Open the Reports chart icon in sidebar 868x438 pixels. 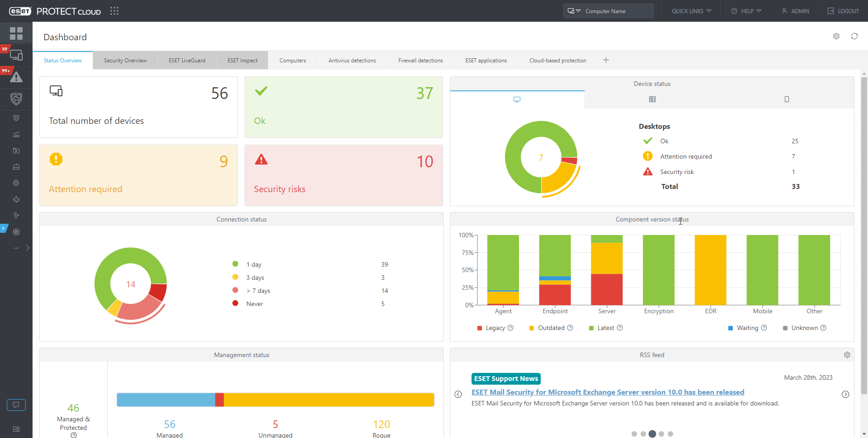point(16,134)
